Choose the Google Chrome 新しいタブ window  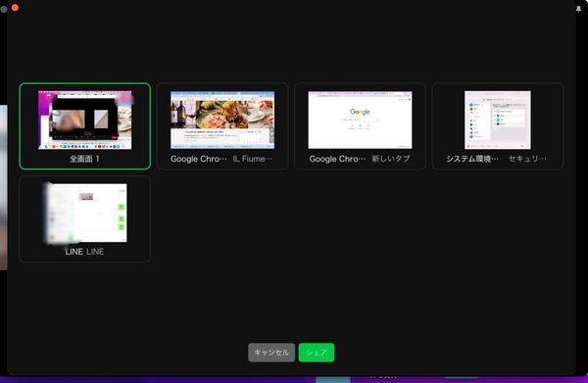click(360, 126)
